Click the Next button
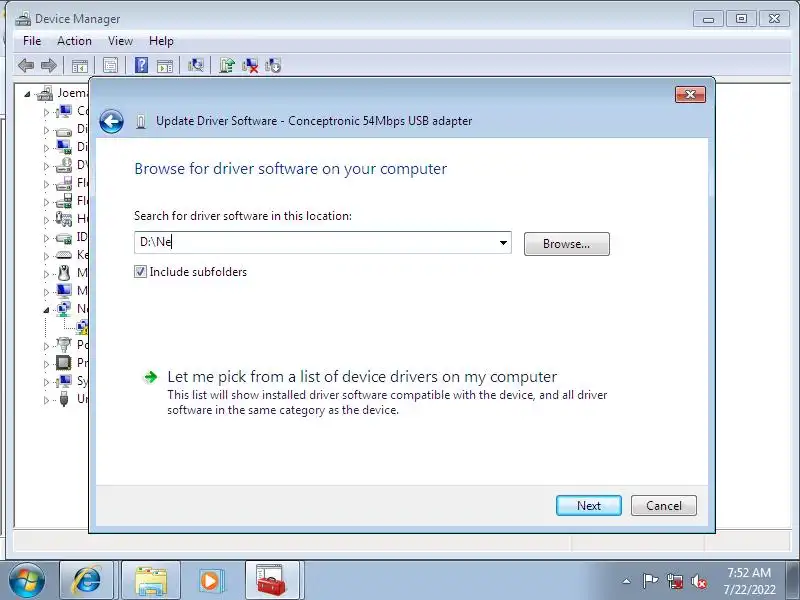Viewport: 800px width, 600px height. [x=589, y=506]
